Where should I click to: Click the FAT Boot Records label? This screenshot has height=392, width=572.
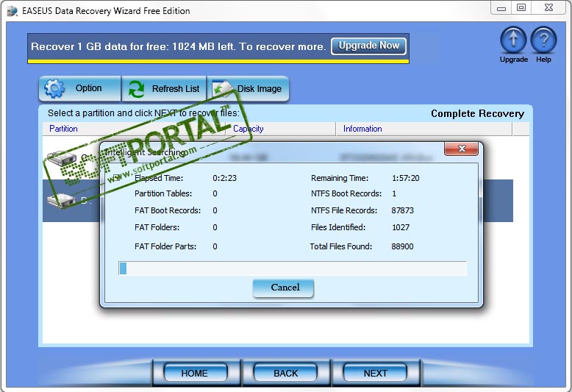tap(168, 210)
